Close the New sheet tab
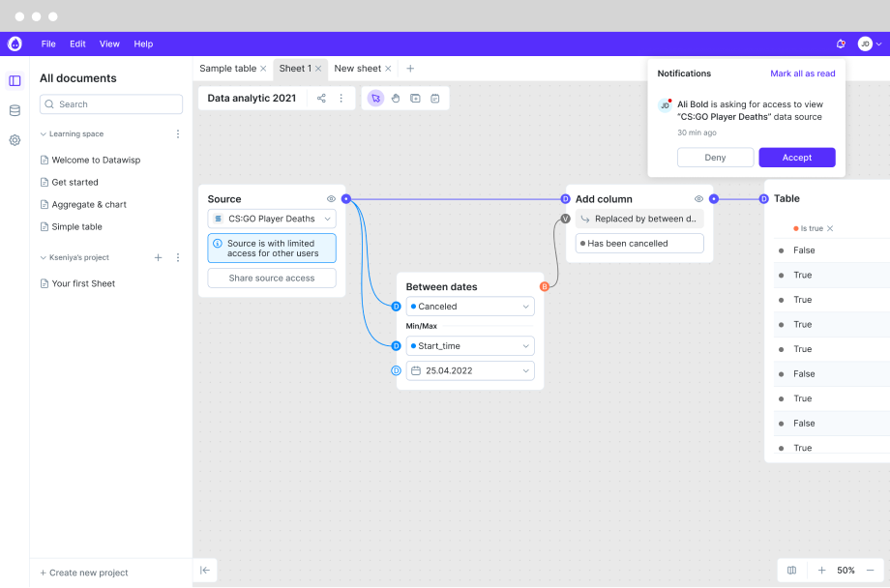Screen dimensions: 890x588 pos(388,69)
